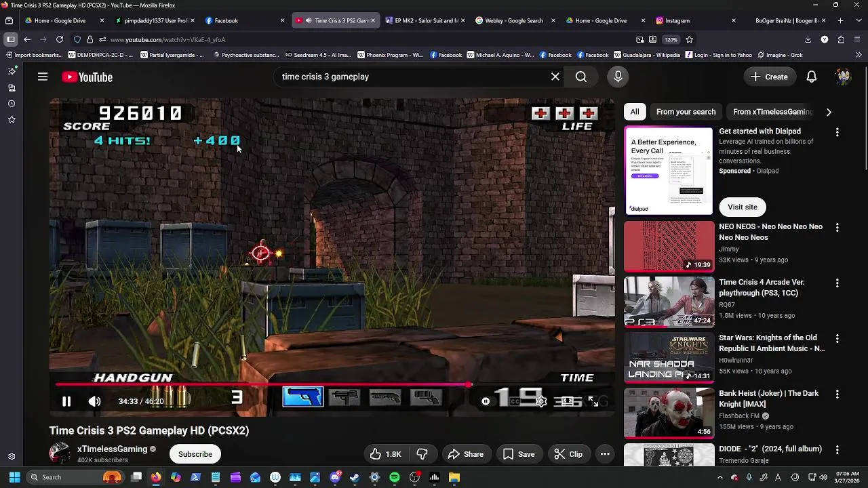The height and width of the screenshot is (488, 868).
Task: Toggle the Firefox sidebar button
Action: pyautogui.click(x=10, y=39)
